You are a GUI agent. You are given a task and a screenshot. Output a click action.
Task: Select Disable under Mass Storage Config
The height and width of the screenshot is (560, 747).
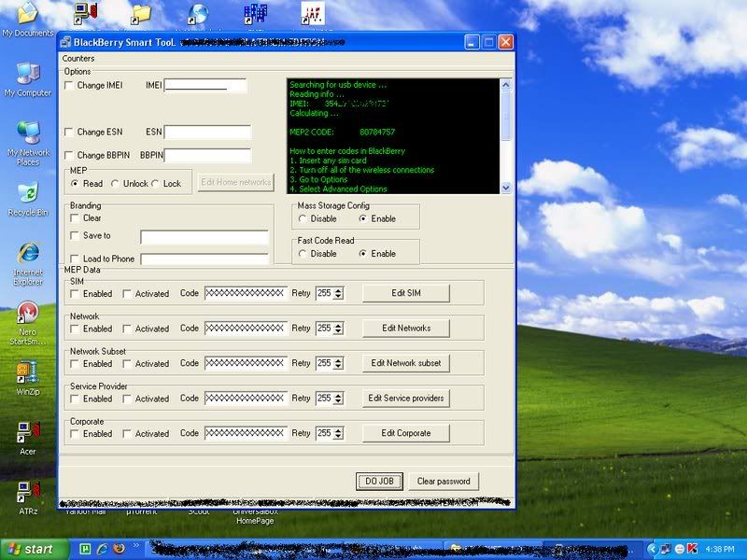pos(303,219)
